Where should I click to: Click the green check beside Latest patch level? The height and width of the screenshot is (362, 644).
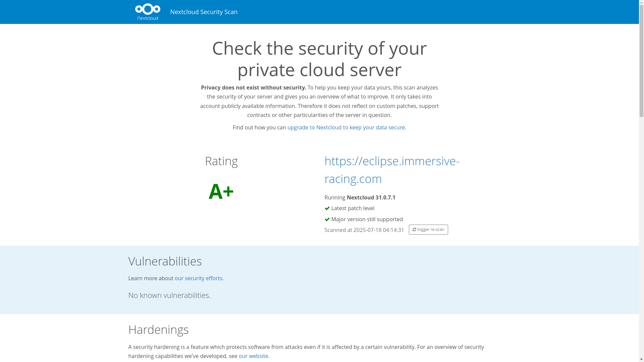[327, 208]
